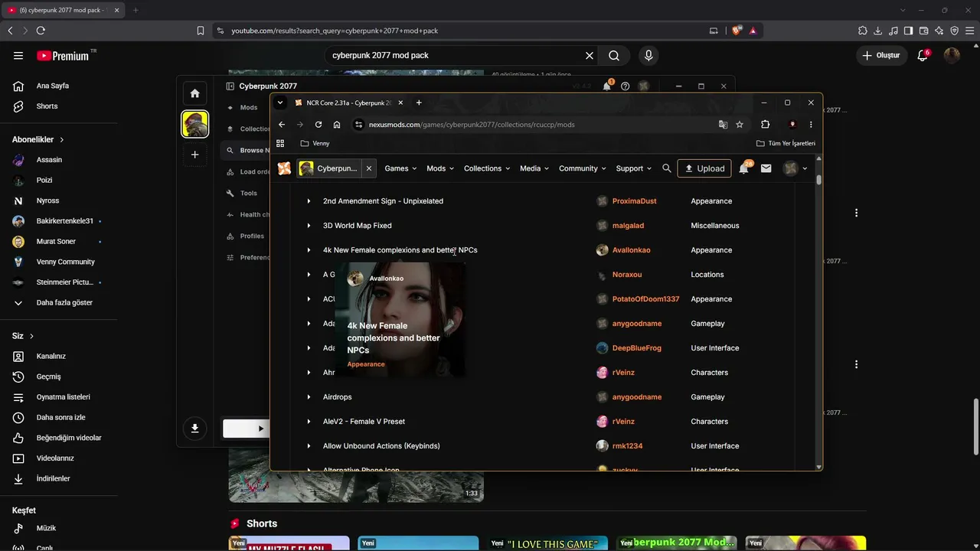Open YouTube notifications bell
This screenshot has width=980, height=551.
click(x=923, y=55)
